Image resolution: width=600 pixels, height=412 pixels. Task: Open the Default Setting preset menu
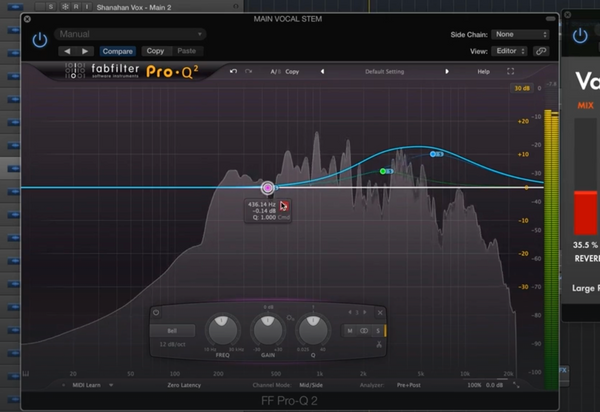click(384, 72)
